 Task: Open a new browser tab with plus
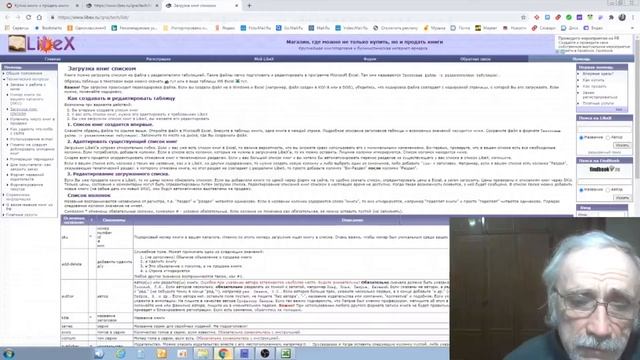249,6
